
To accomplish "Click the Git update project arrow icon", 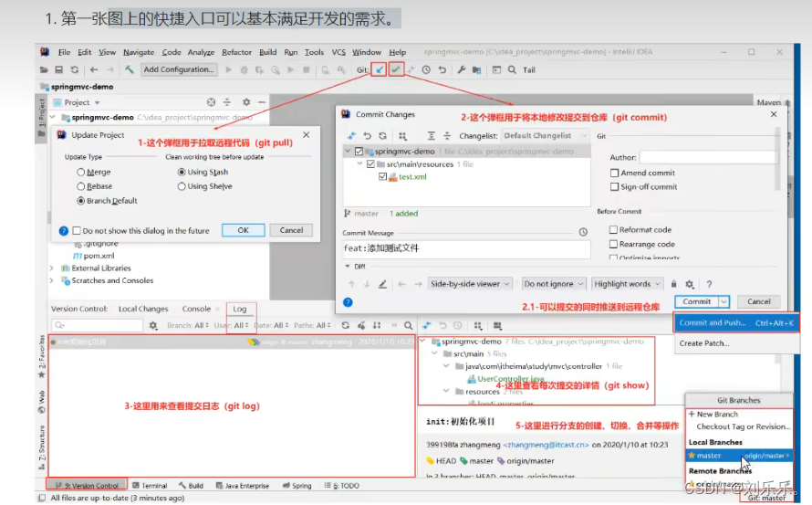I will click(x=380, y=69).
